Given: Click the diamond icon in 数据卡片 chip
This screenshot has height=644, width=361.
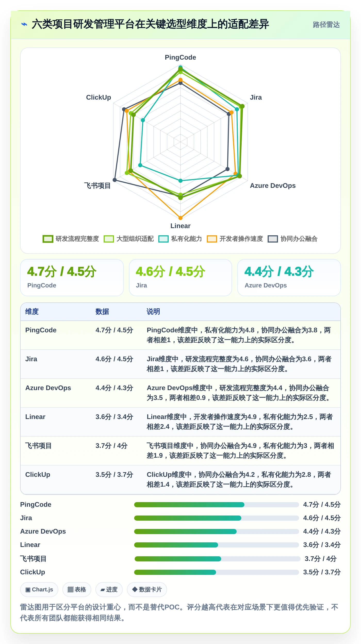Looking at the screenshot, I should [x=135, y=589].
